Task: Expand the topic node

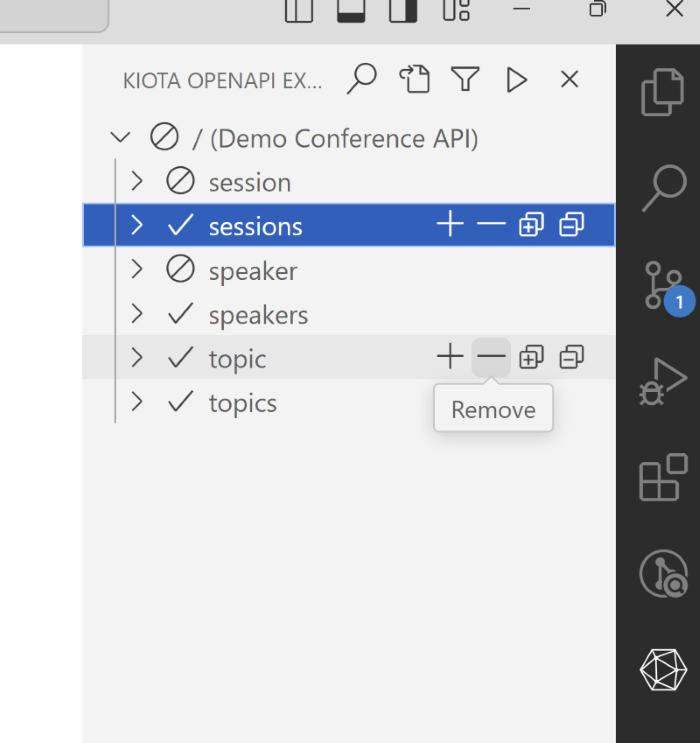Action: [x=137, y=357]
